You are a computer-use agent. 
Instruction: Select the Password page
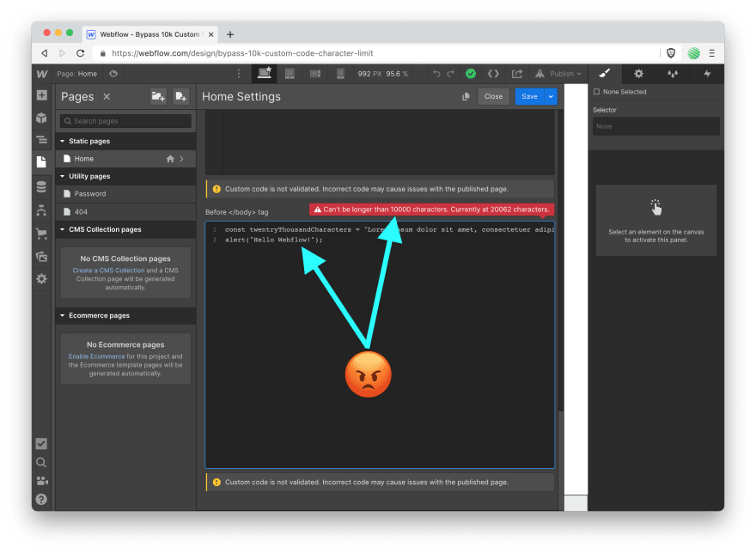point(125,194)
